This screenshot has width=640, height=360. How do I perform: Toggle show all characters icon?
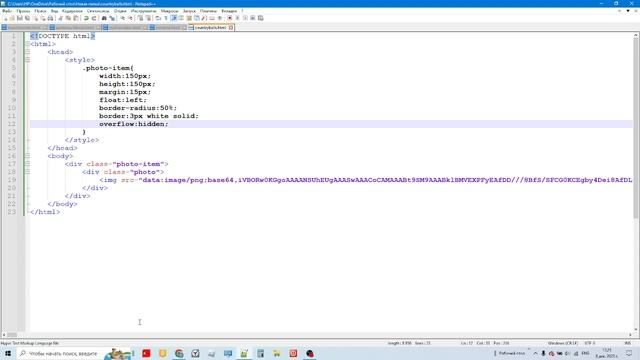166,18
